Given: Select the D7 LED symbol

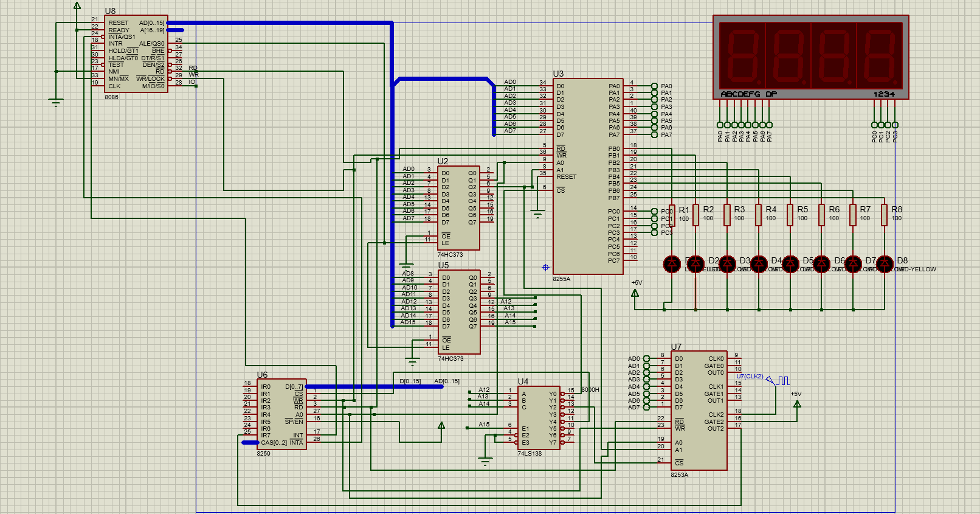Looking at the screenshot, I should click(x=854, y=264).
